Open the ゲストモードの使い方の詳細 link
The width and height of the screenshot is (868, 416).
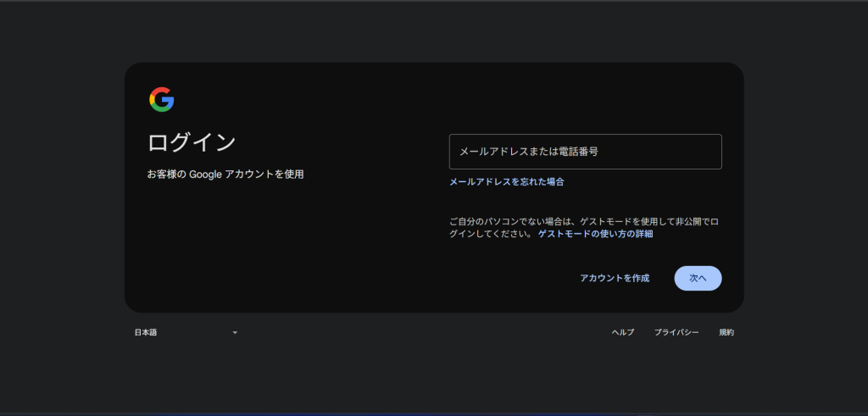[x=595, y=234]
